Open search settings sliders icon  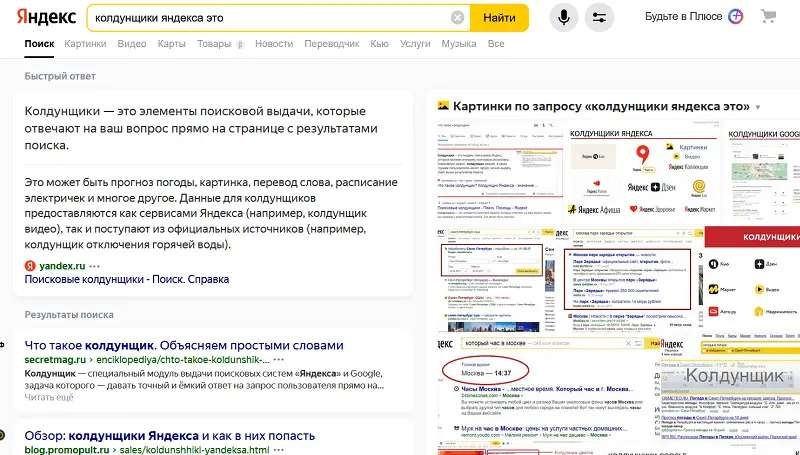tap(599, 17)
